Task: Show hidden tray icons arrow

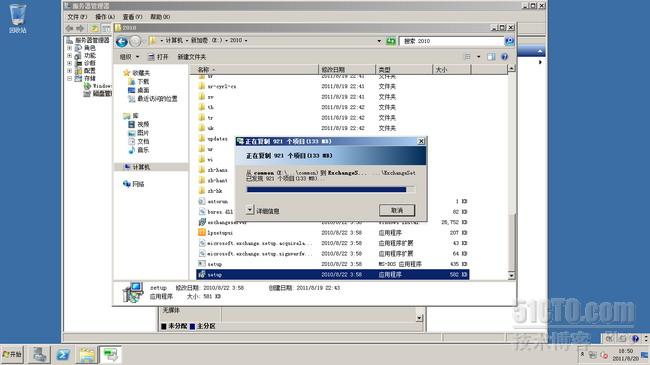Action: click(x=582, y=355)
